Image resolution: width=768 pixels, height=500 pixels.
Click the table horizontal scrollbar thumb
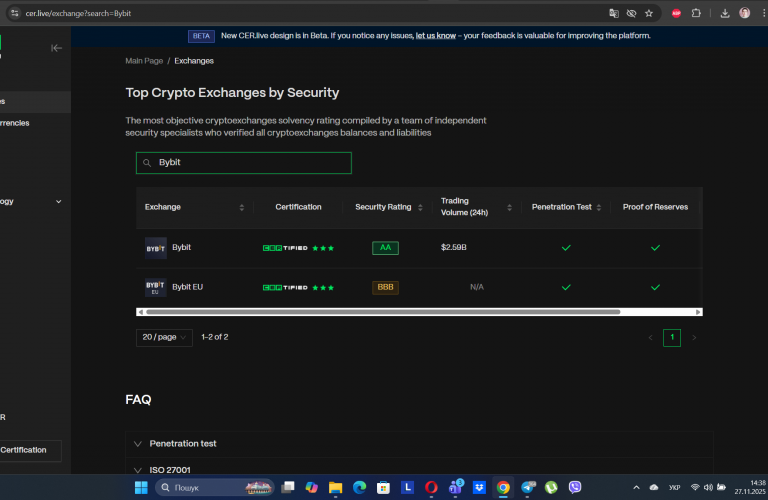click(383, 312)
